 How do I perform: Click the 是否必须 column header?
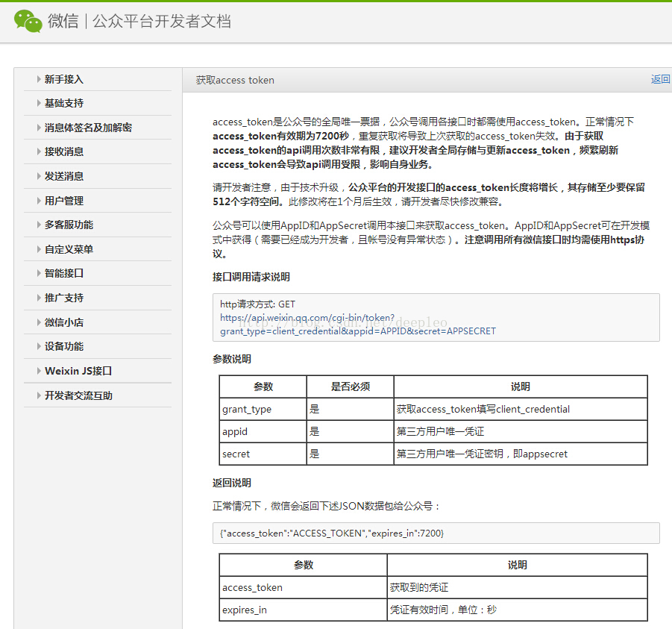point(350,387)
